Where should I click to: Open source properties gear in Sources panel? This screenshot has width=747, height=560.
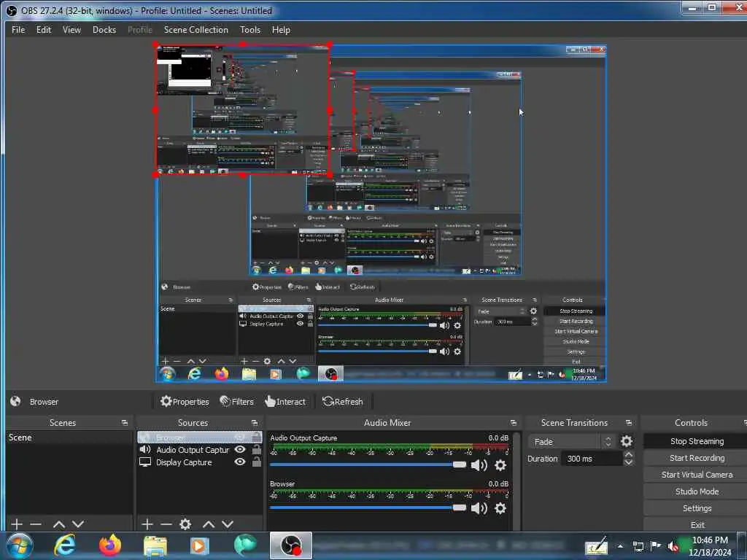[185, 524]
